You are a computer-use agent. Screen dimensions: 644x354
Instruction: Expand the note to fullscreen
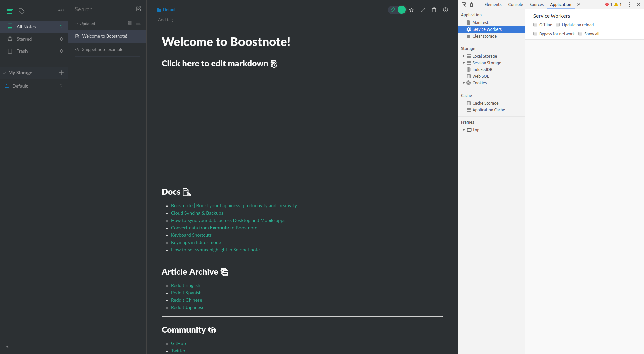point(423,10)
